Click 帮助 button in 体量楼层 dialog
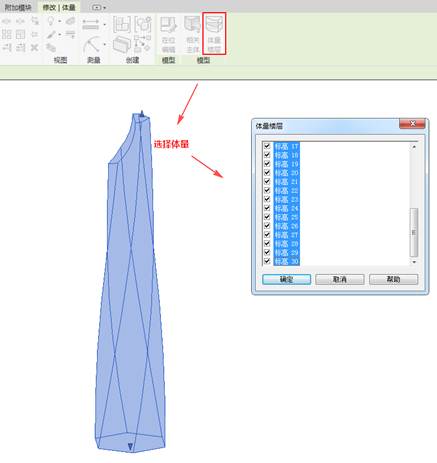The height and width of the screenshot is (463, 437). click(393, 279)
